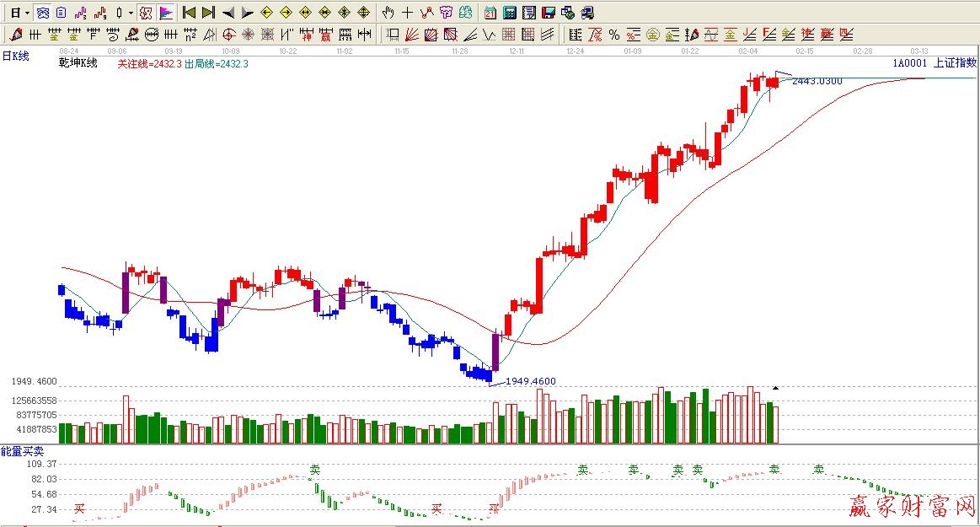Toggle the grid overlay tool
This screenshot has height=527, width=980.
click(508, 35)
